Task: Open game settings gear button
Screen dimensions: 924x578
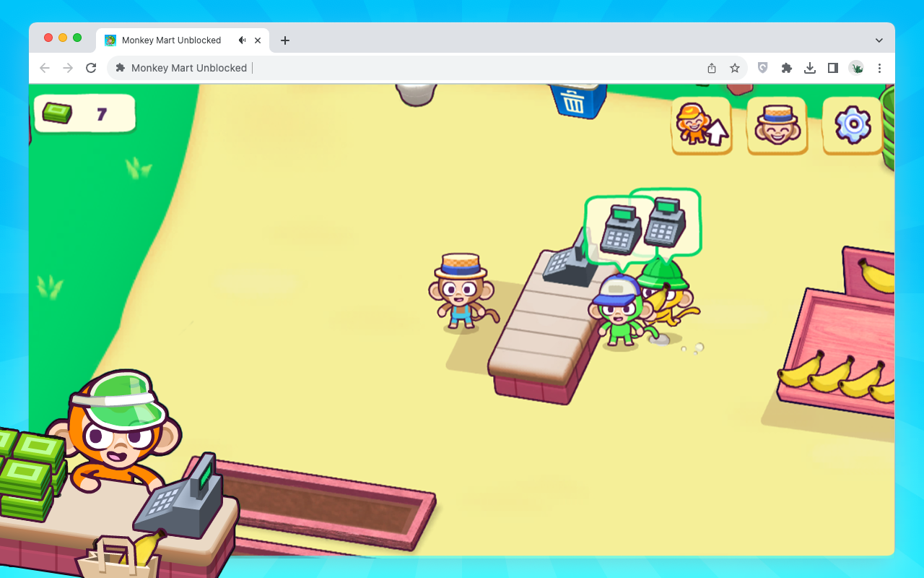Action: coord(853,126)
